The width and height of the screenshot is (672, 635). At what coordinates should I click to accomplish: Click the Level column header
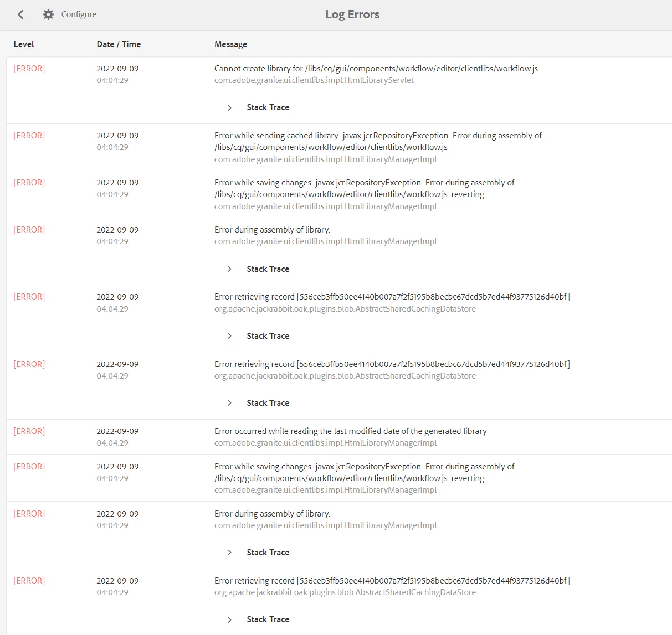coord(24,44)
